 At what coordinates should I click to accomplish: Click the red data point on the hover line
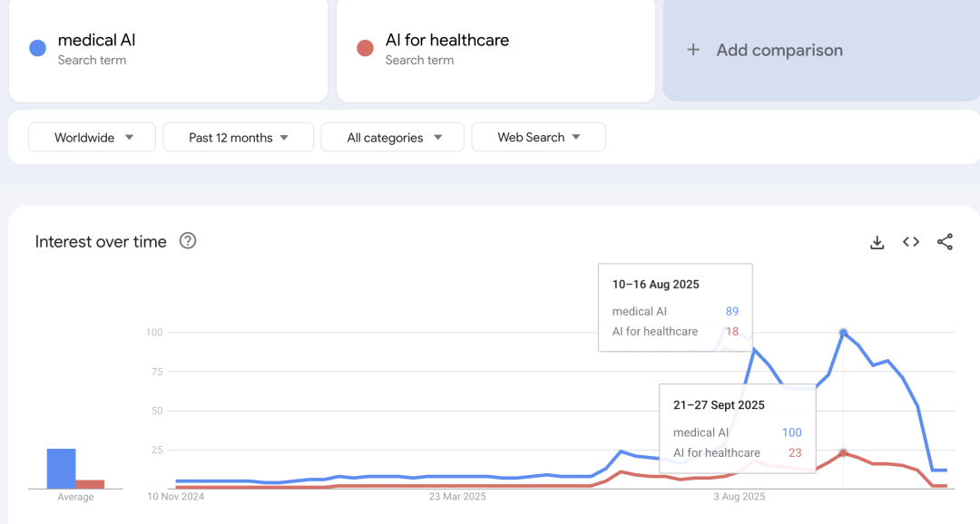coord(843,452)
